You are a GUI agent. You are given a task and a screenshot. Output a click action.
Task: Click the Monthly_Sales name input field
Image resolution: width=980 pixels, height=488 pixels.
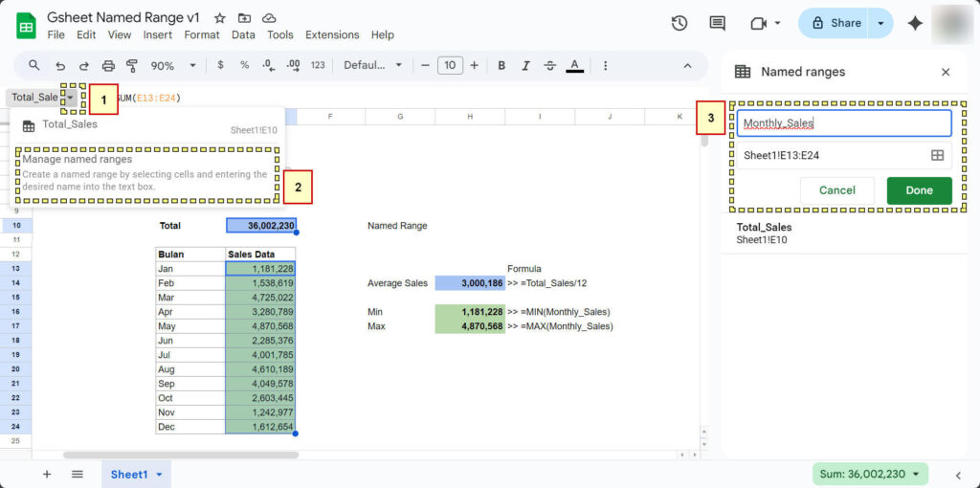click(844, 123)
